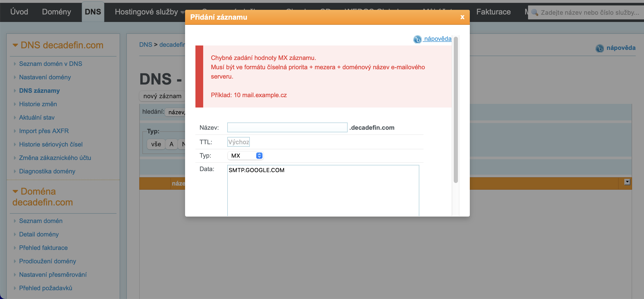Click the page-level nápověda help icon
The image size is (644, 299).
599,48
